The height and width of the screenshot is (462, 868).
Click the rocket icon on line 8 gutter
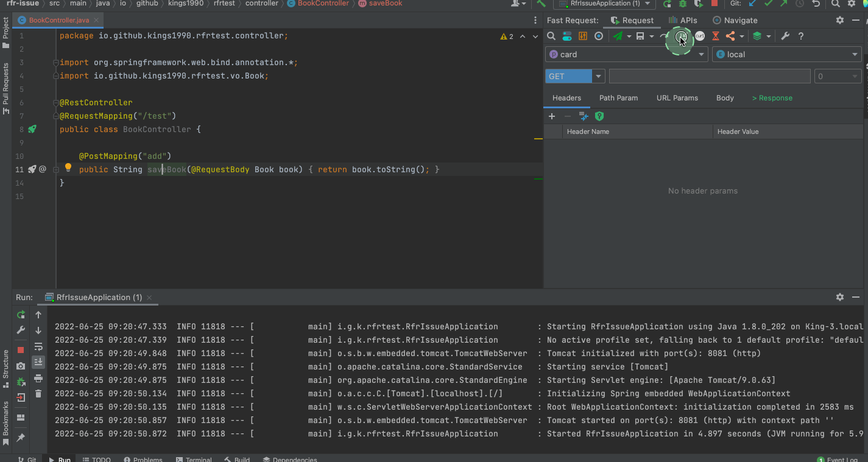coord(32,129)
